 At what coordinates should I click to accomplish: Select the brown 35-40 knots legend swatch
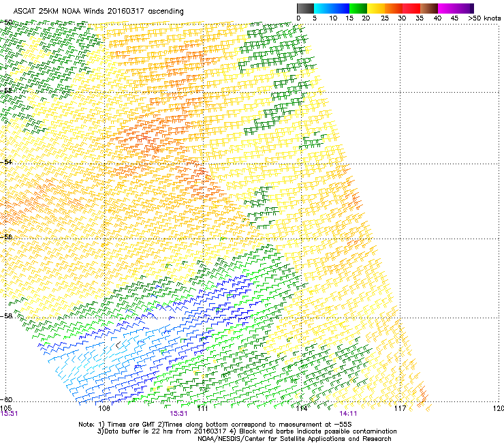pos(429,8)
